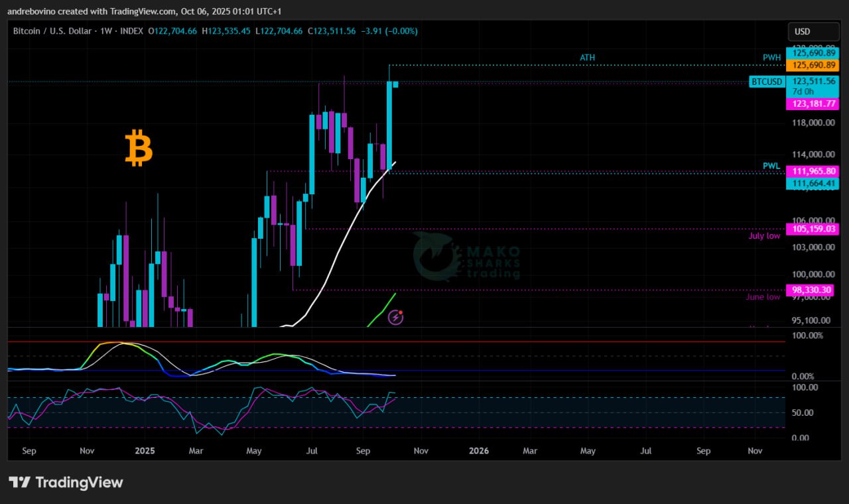Open the USD currency selector
Screen dimensions: 849x504
click(x=803, y=31)
